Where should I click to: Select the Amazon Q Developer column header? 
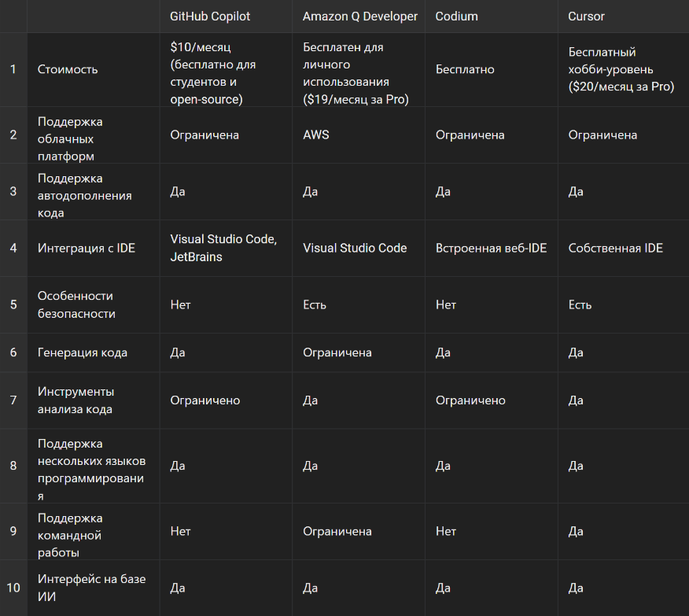(359, 17)
